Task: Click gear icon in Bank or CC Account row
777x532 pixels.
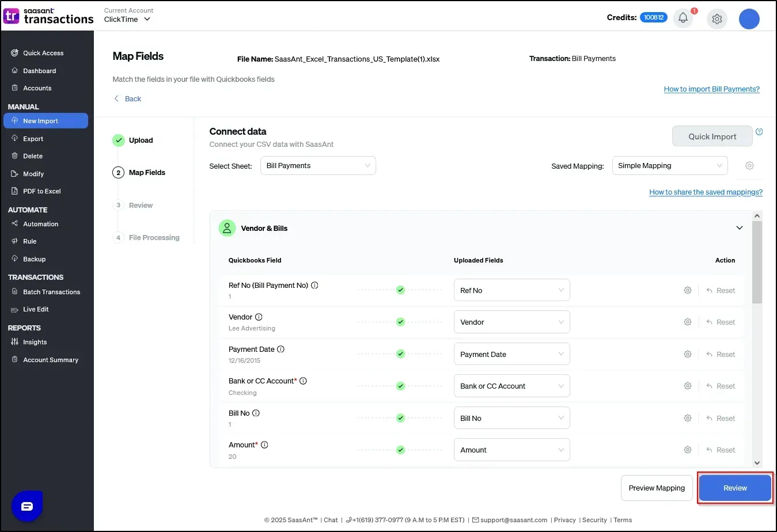Action: (x=688, y=386)
